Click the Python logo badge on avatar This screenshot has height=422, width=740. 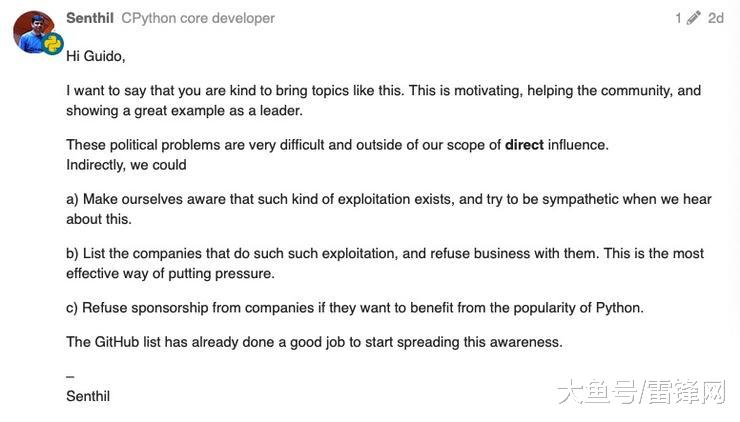click(53, 44)
